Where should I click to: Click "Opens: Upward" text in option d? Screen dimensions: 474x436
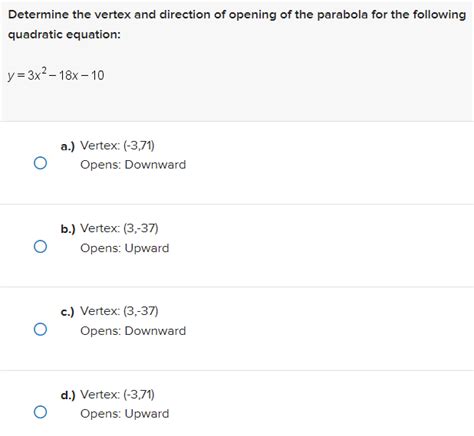(x=125, y=414)
